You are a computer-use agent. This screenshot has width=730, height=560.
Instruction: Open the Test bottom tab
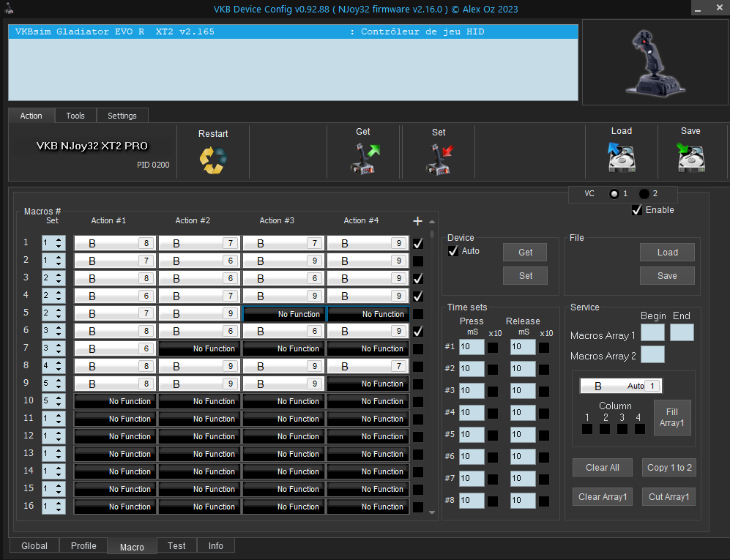[x=176, y=545]
